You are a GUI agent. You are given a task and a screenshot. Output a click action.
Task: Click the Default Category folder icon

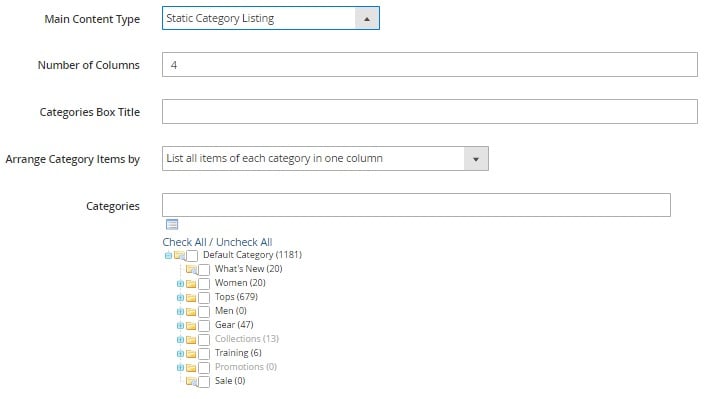180,255
